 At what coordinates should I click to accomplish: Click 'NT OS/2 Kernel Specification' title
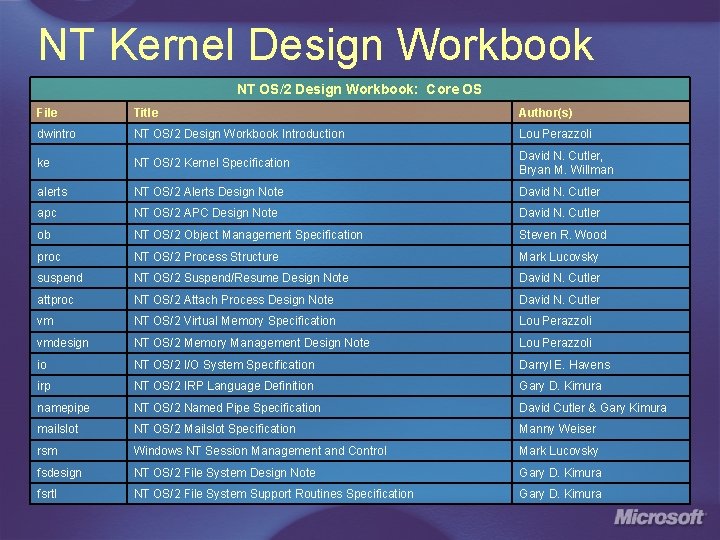click(x=212, y=163)
